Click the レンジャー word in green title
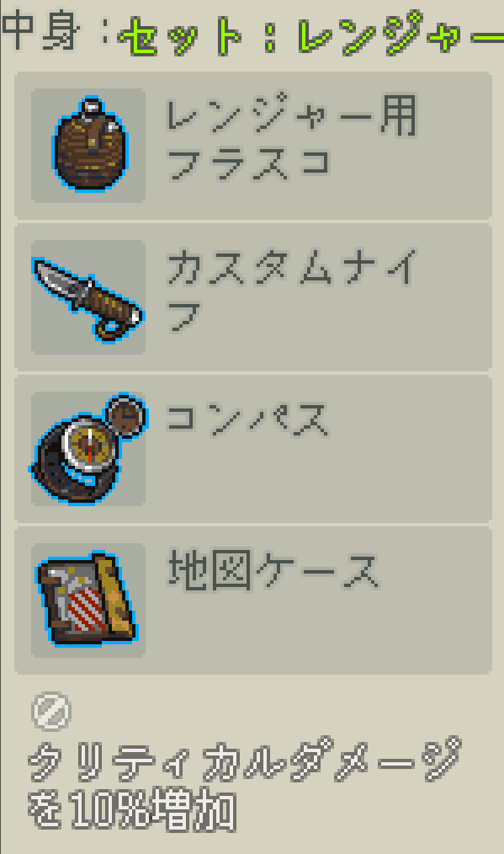This screenshot has height=854, width=504. (401, 34)
